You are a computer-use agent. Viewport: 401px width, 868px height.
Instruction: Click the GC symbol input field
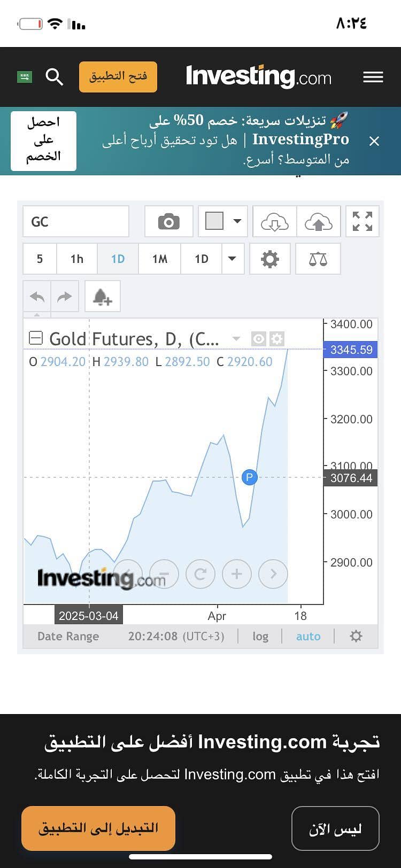[76, 221]
